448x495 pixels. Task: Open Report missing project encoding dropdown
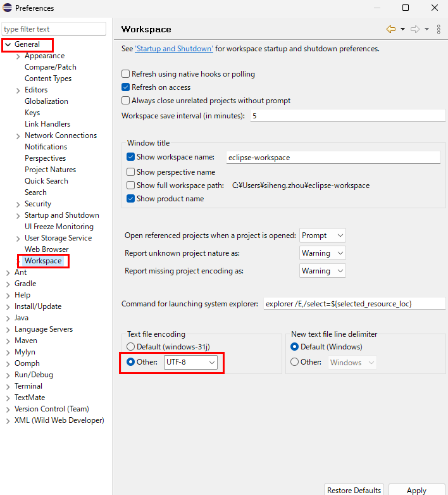coord(323,271)
